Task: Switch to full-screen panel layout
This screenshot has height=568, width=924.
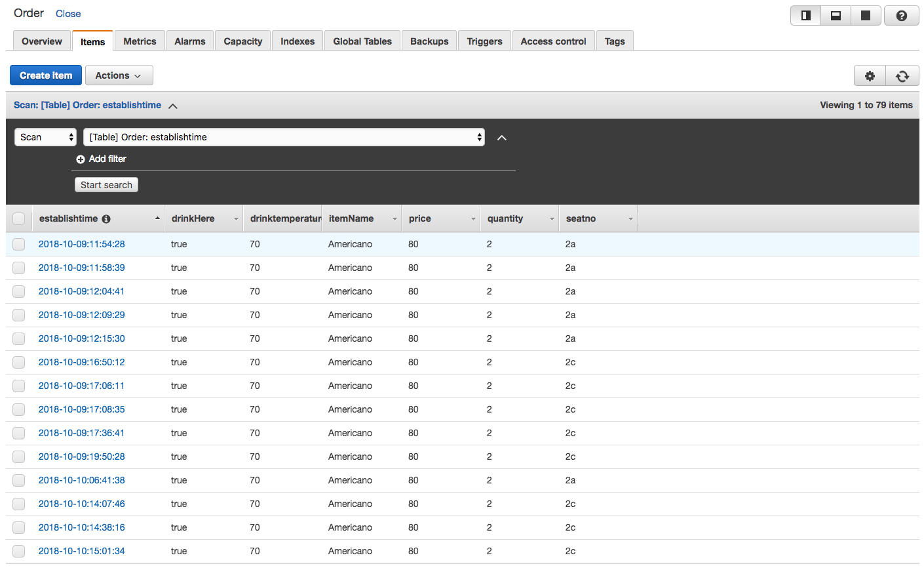Action: [x=865, y=16]
